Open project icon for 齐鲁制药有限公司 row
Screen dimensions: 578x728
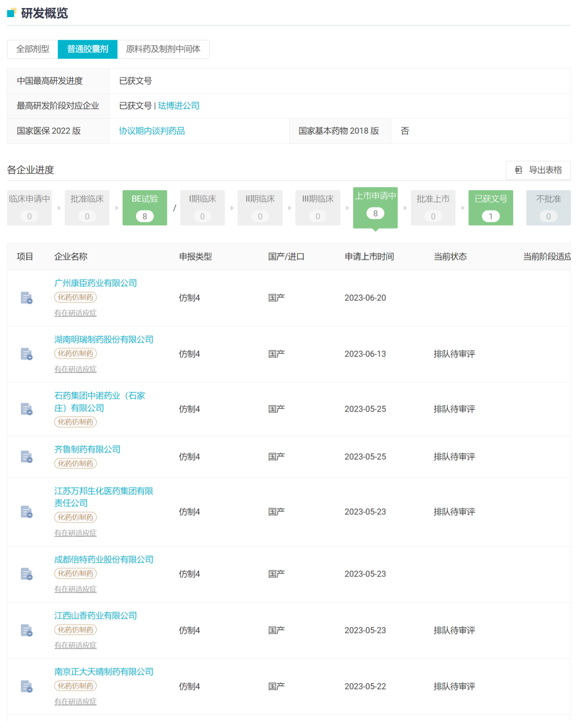tap(26, 457)
